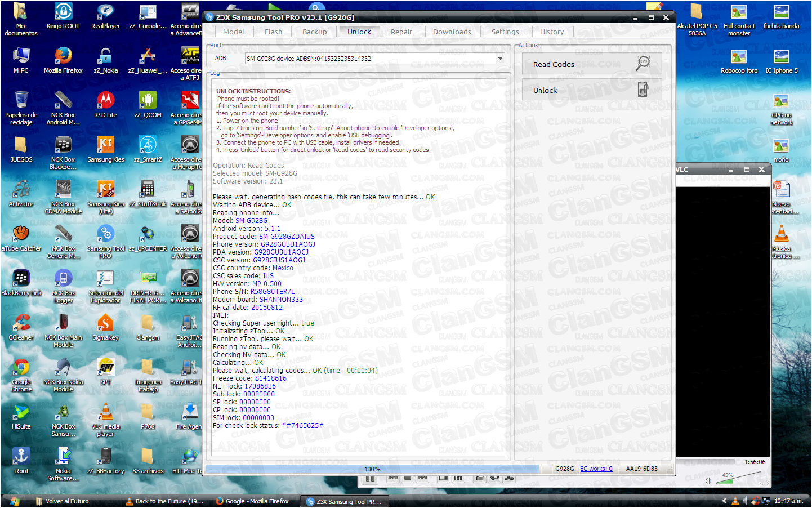The width and height of the screenshot is (812, 508).
Task: Launch iRoot desktop icon
Action: point(21,461)
